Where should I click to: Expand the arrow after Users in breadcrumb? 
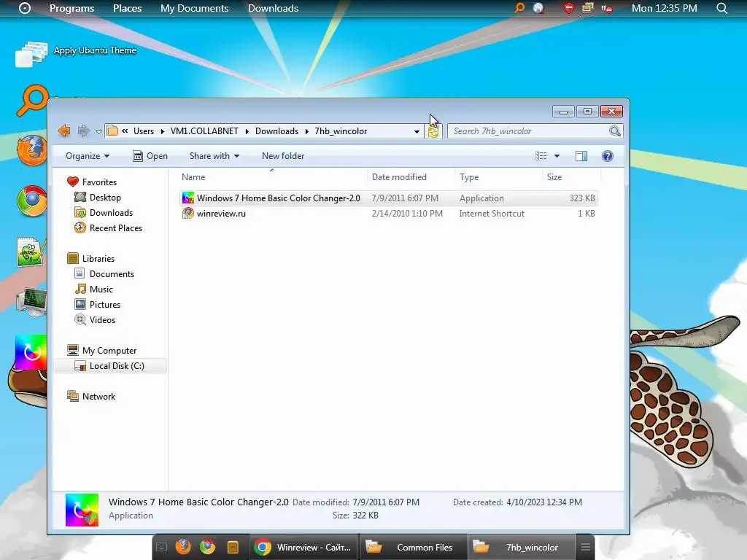point(163,131)
